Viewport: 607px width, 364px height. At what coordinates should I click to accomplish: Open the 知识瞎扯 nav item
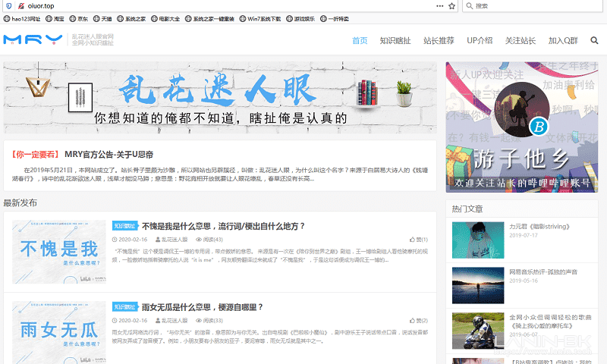[x=395, y=41]
